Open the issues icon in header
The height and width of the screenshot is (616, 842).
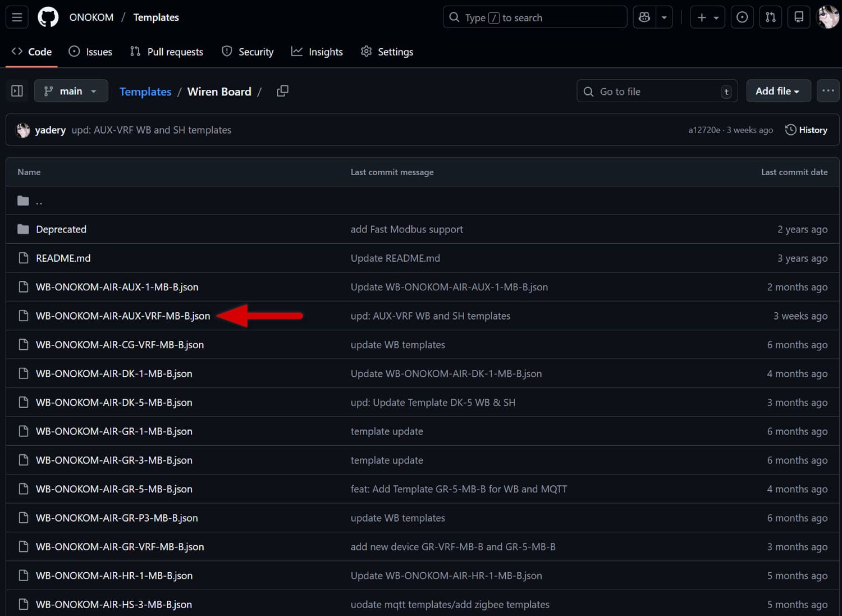point(742,17)
